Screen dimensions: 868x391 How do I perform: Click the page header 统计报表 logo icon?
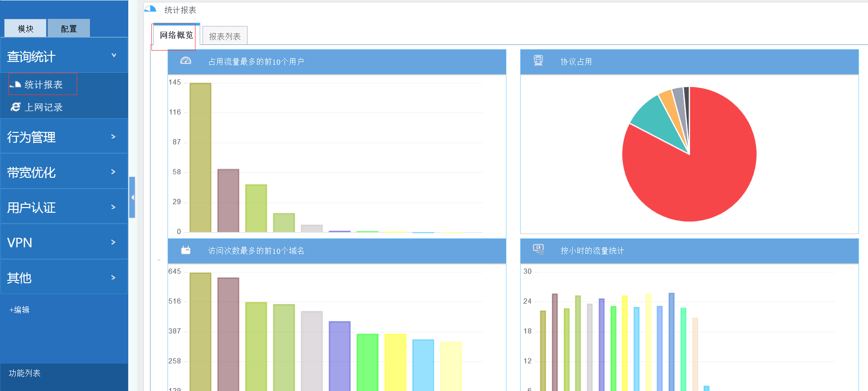click(151, 9)
